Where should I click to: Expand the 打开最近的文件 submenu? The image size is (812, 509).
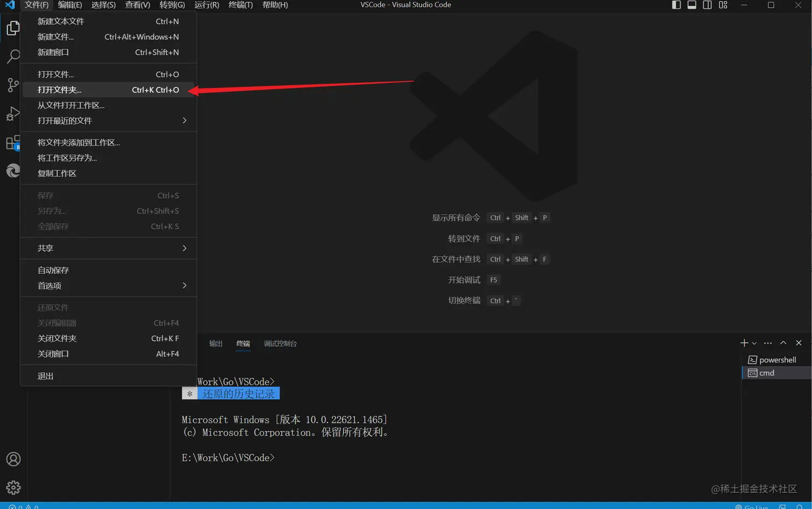tap(108, 121)
